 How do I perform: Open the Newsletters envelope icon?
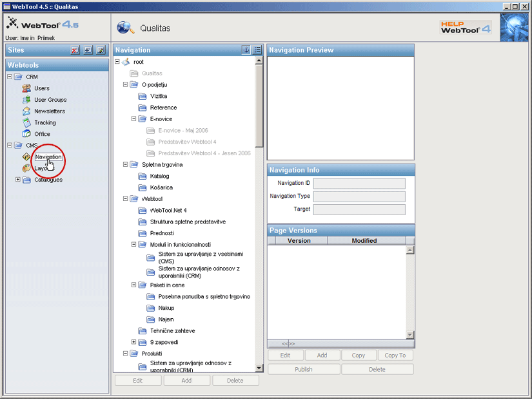(26, 111)
